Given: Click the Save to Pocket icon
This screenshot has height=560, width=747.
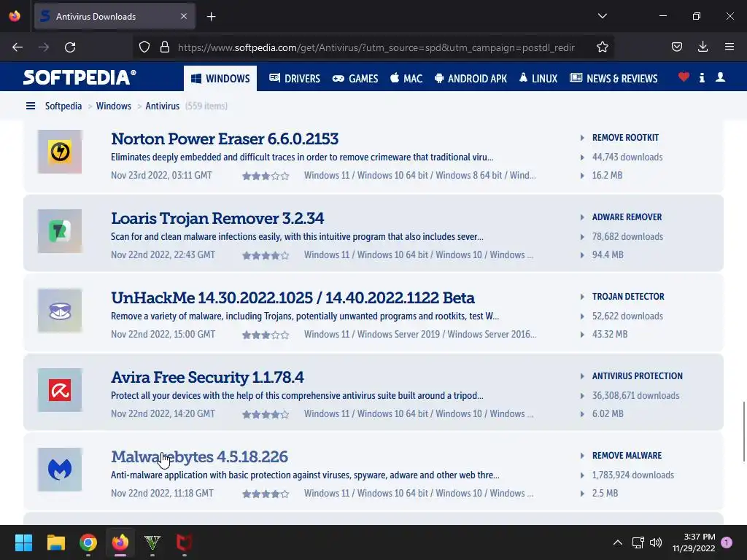Looking at the screenshot, I should [x=677, y=47].
